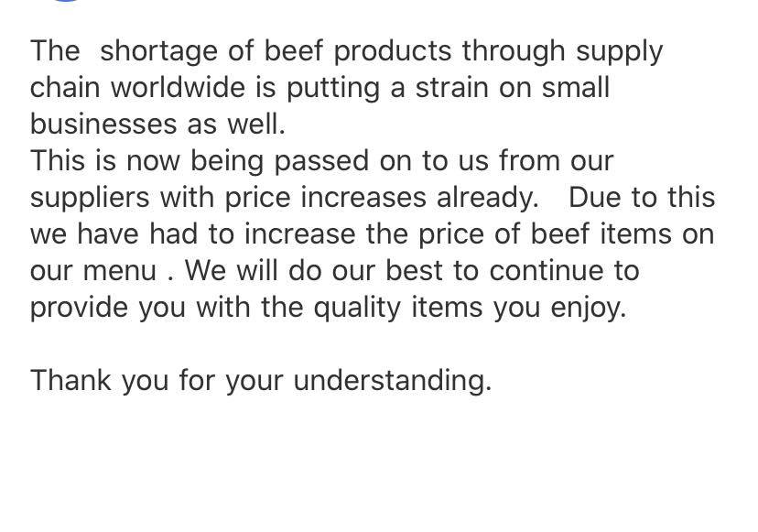Tap the blue profile avatar at top

point(66,1)
